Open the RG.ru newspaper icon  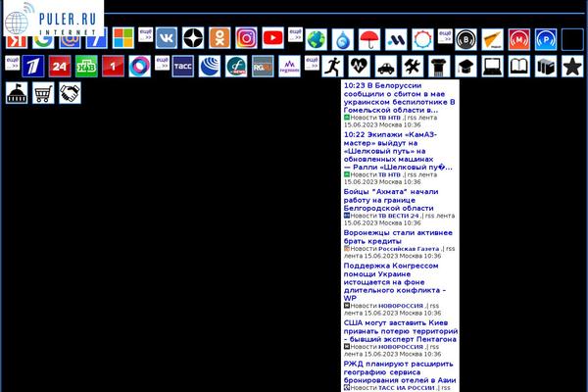click(x=263, y=67)
